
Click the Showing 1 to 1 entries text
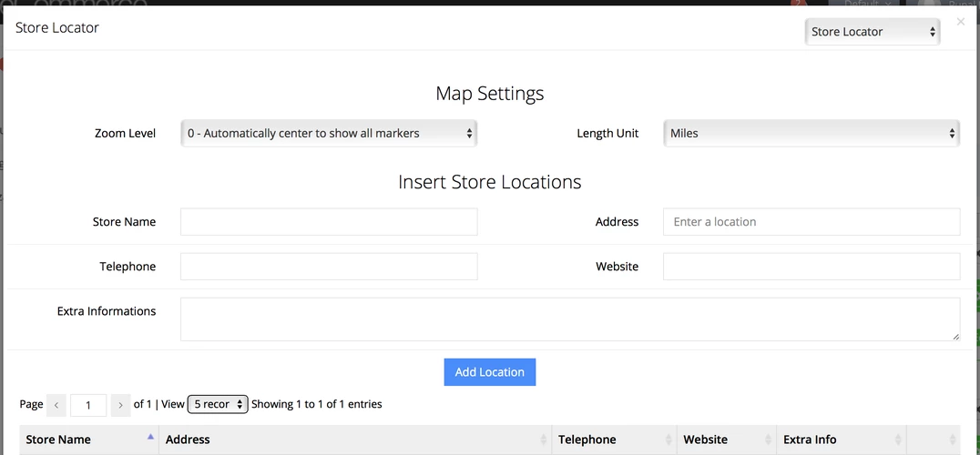pyautogui.click(x=316, y=404)
